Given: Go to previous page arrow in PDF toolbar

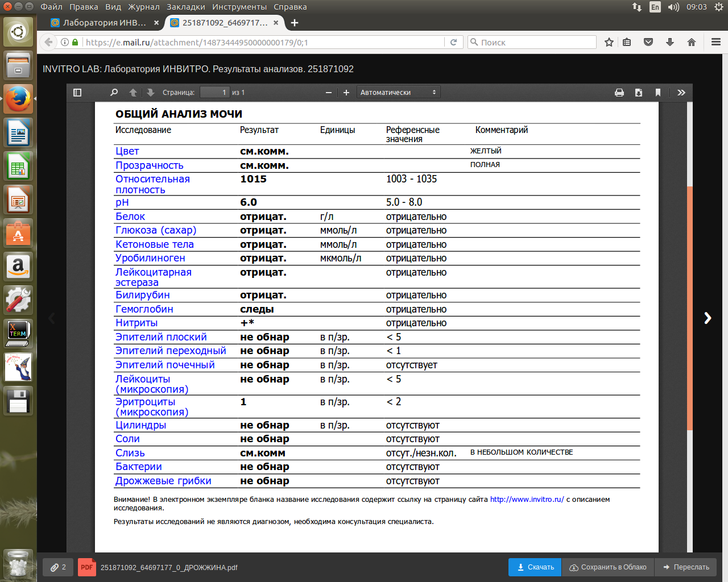Looking at the screenshot, I should [x=133, y=93].
